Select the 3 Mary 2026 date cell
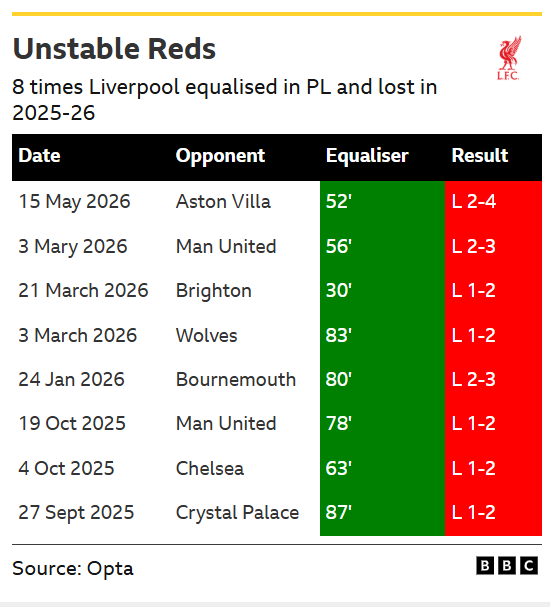The width and height of the screenshot is (550, 607). point(73,247)
